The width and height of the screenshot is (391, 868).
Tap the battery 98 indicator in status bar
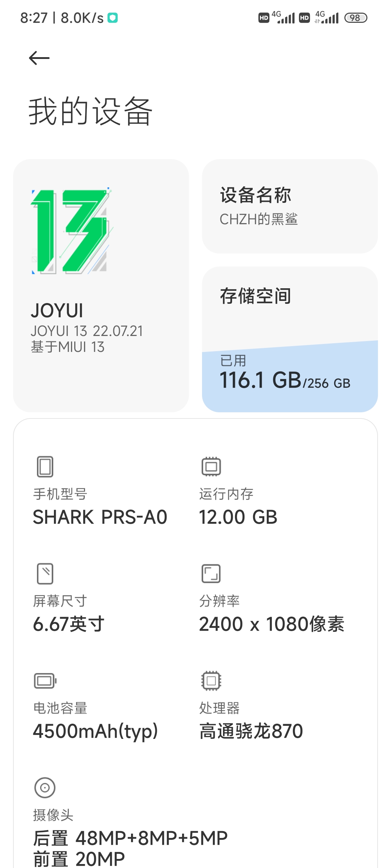point(356,18)
